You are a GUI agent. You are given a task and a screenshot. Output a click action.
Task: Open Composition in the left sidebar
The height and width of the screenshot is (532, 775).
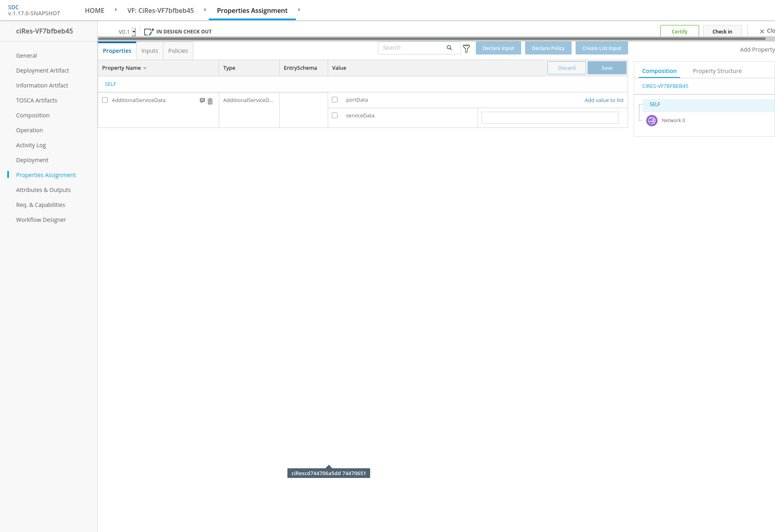tap(33, 115)
